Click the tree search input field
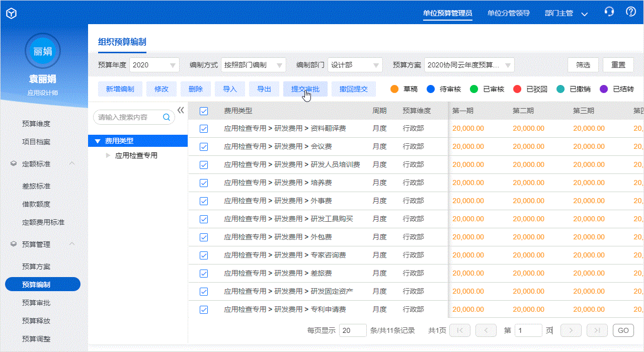The height and width of the screenshot is (352, 644). [134, 117]
